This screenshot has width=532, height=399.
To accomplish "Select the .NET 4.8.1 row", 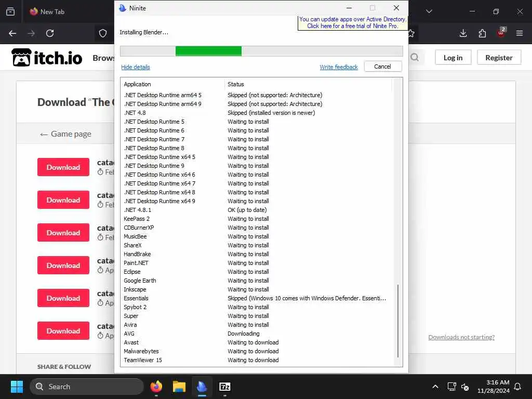I will pyautogui.click(x=258, y=210).
